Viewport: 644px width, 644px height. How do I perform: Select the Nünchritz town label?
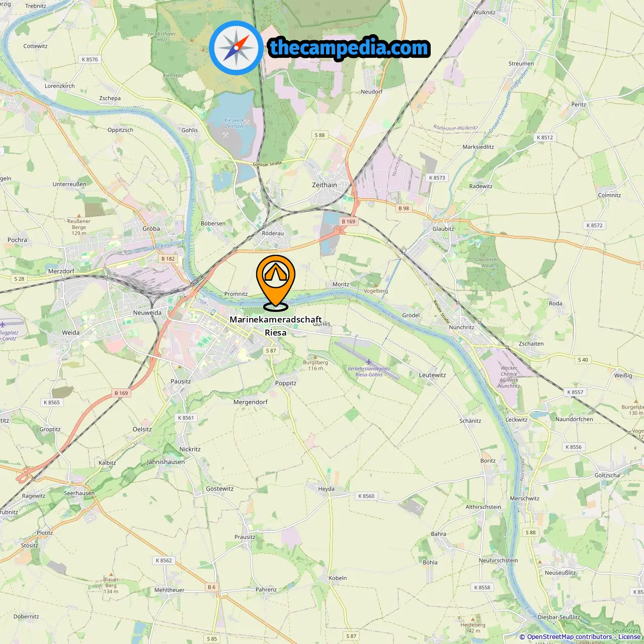[461, 327]
